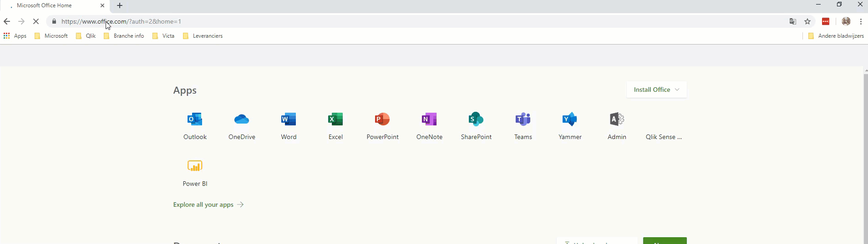This screenshot has width=868, height=244.
Task: Go forward to next page
Action: coord(21,21)
